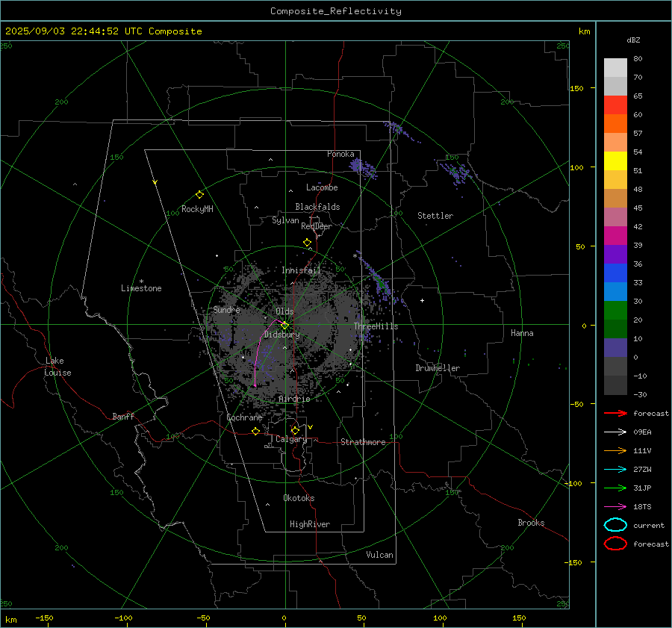Click the Ponoka label
The height and width of the screenshot is (628, 672).
340,154
